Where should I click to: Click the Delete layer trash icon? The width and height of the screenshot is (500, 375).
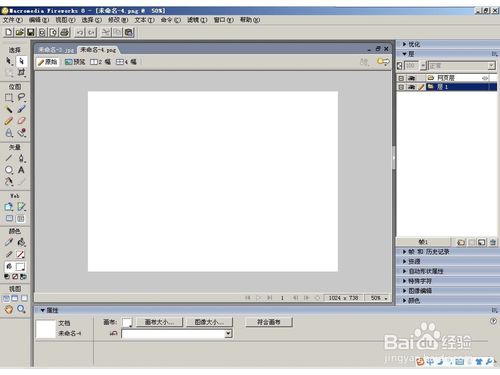[493, 242]
